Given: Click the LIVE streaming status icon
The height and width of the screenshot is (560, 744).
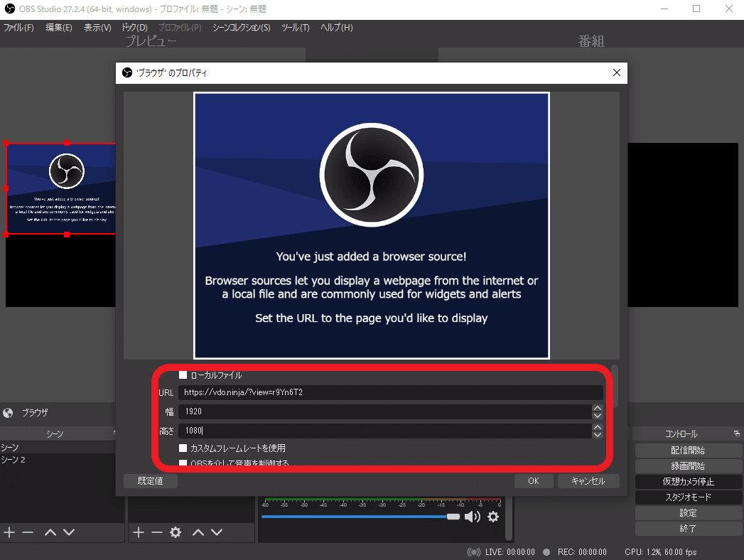Looking at the screenshot, I should 473,552.
